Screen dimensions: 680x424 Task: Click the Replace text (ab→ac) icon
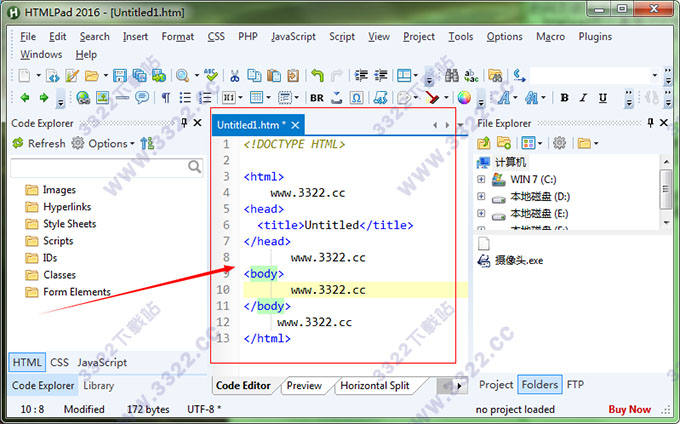pos(471,76)
